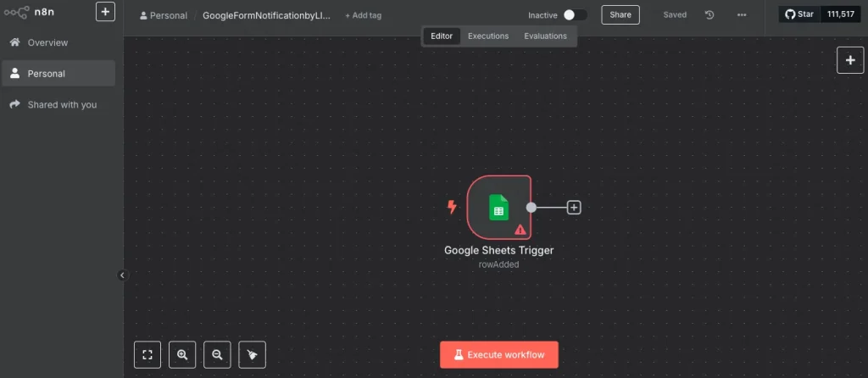Zoom out of the canvas

click(217, 355)
